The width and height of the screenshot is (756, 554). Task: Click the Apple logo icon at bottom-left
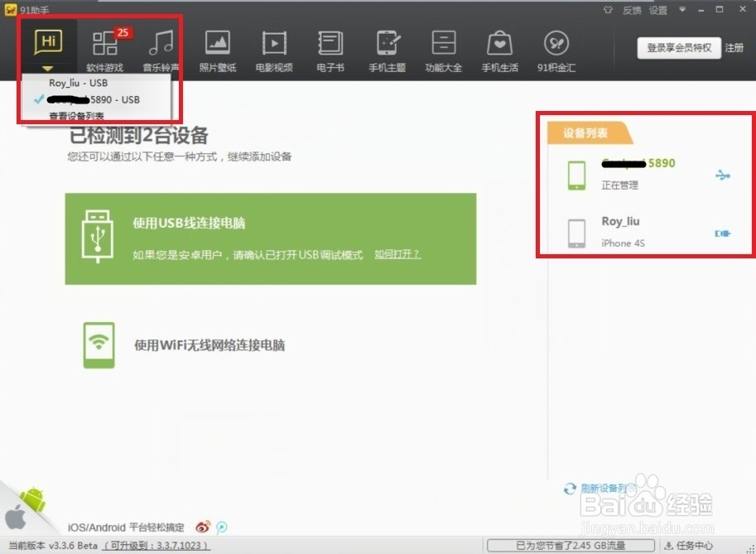16,518
